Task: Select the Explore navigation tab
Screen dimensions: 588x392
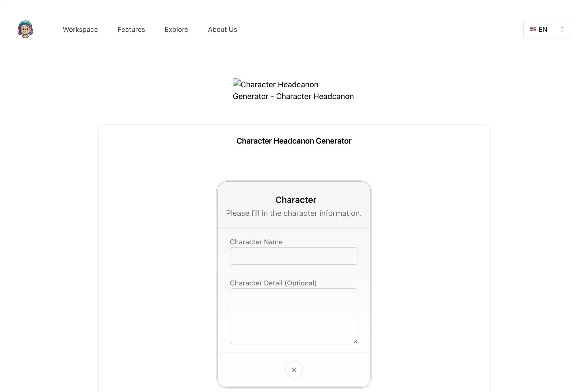Action: pyautogui.click(x=176, y=29)
